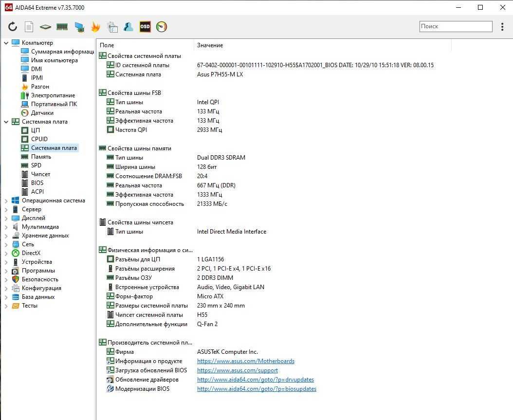This screenshot has height=420, width=513.
Task: Launch the flame stability test icon
Action: coord(95,26)
